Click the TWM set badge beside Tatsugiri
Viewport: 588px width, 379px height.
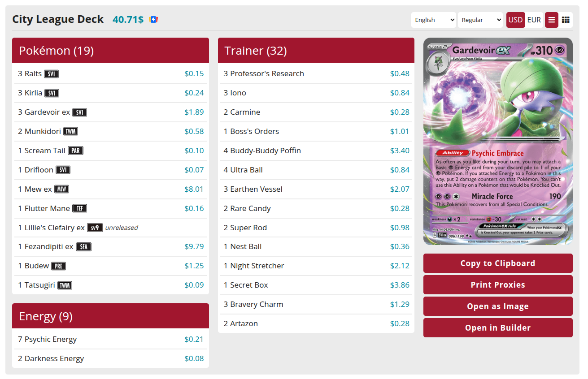click(65, 285)
